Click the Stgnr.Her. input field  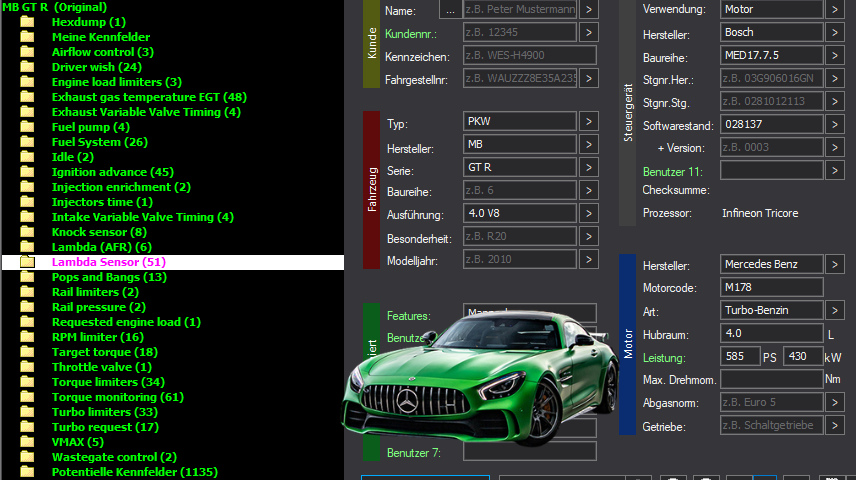pyautogui.click(x=772, y=78)
